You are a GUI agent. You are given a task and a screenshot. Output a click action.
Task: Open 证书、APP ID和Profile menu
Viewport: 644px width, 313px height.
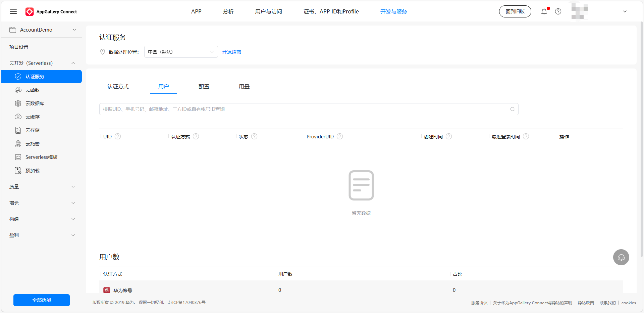(331, 11)
